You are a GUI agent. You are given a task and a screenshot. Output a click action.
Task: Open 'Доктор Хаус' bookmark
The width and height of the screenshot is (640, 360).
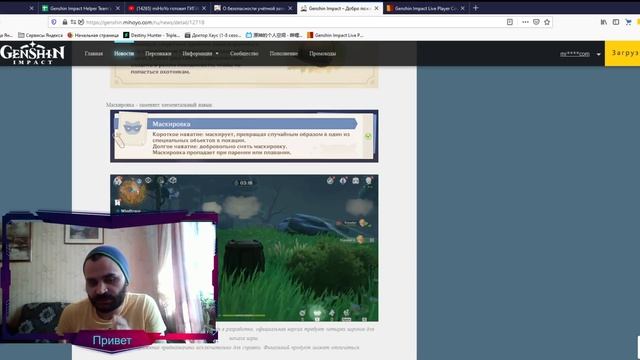click(x=213, y=35)
